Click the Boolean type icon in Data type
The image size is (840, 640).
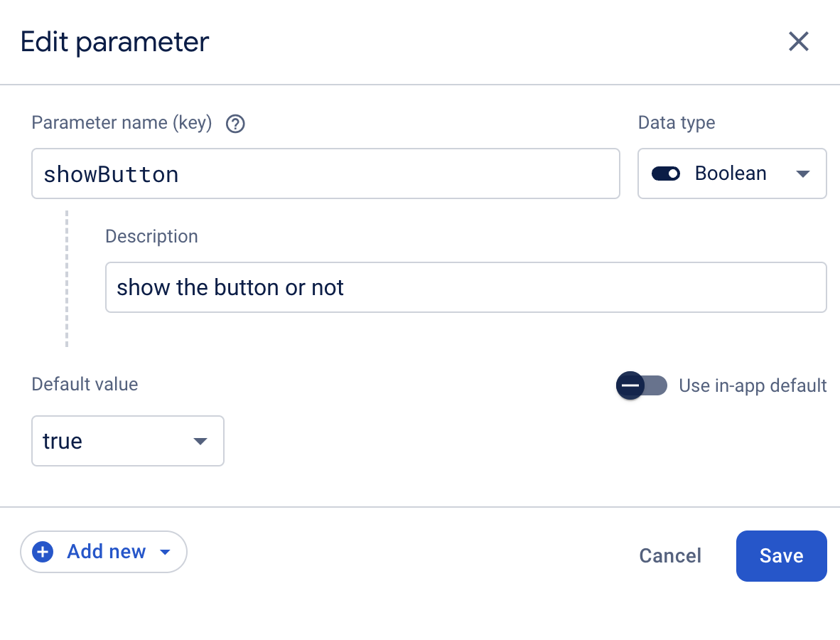point(666,174)
